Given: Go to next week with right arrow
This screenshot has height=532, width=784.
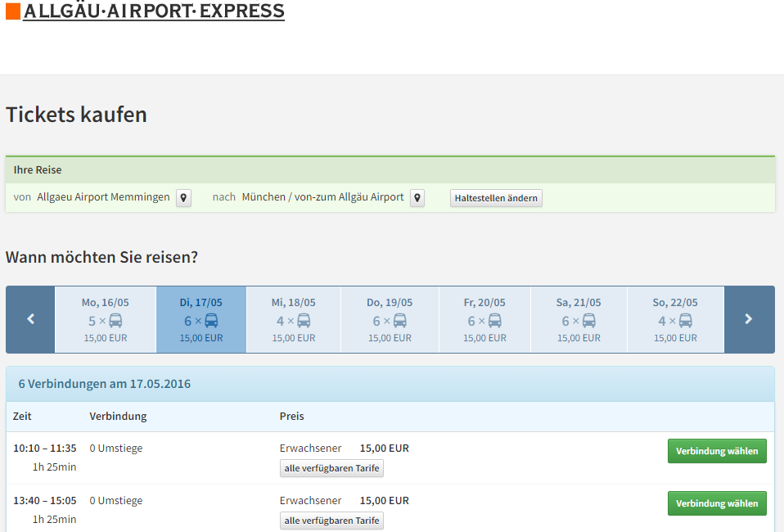Looking at the screenshot, I should pyautogui.click(x=749, y=319).
